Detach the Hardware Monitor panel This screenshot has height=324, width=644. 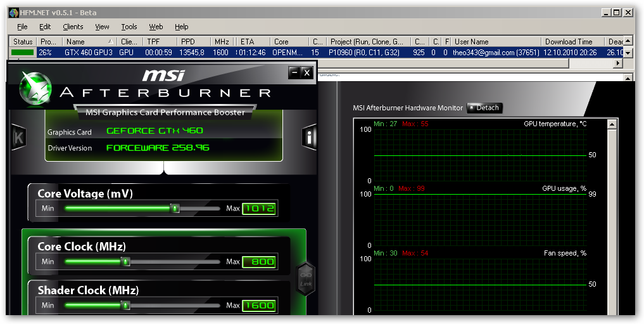(x=484, y=108)
